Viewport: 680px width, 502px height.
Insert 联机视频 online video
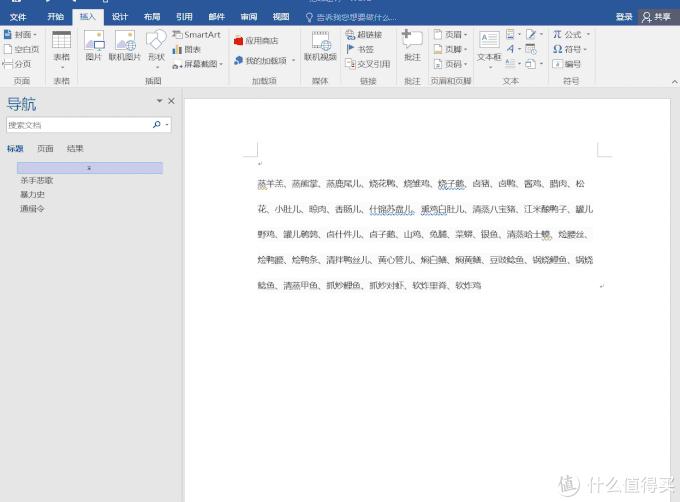(320, 46)
